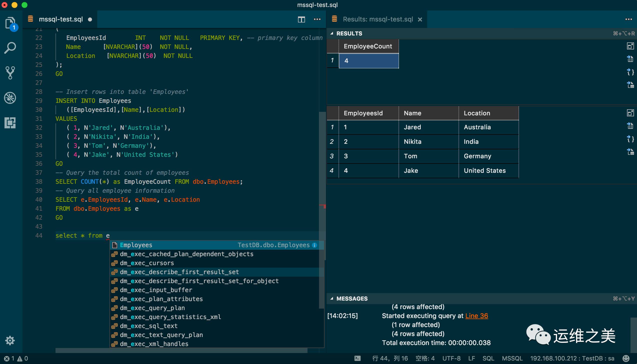Click the split editor icon
637x364 pixels.
pos(301,19)
